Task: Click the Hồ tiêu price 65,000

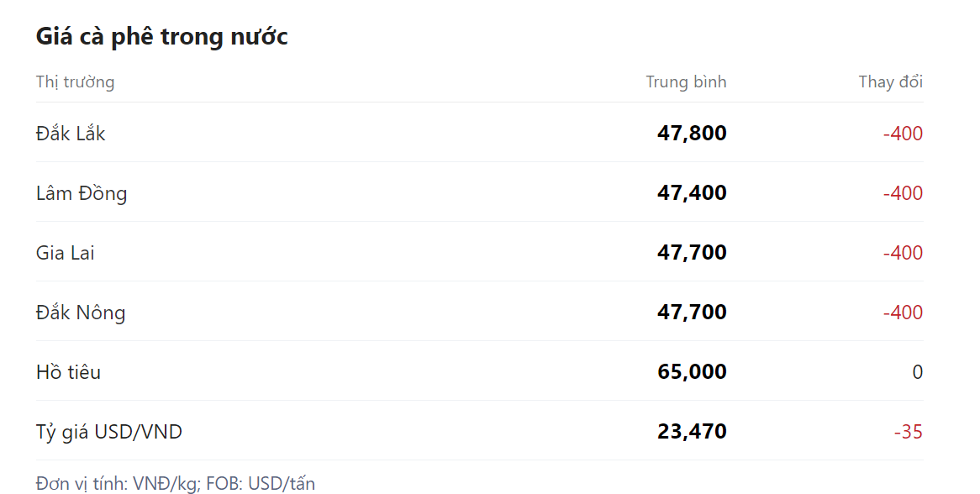Action: 692,372
